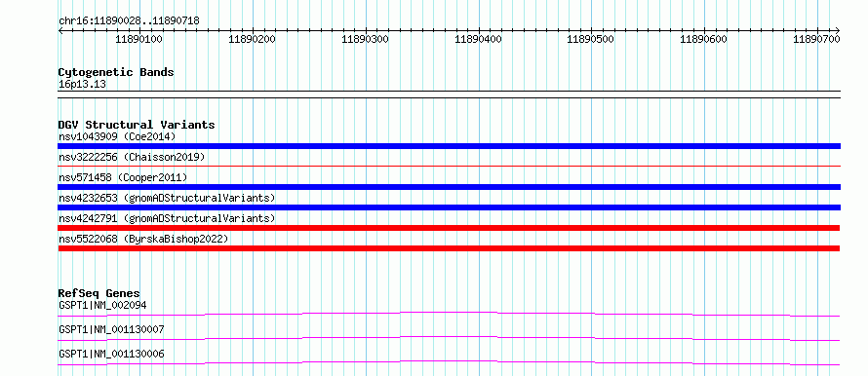Select the RefSeq Genes track heading
Image resolution: width=868 pixels, height=376 pixels.
point(99,293)
